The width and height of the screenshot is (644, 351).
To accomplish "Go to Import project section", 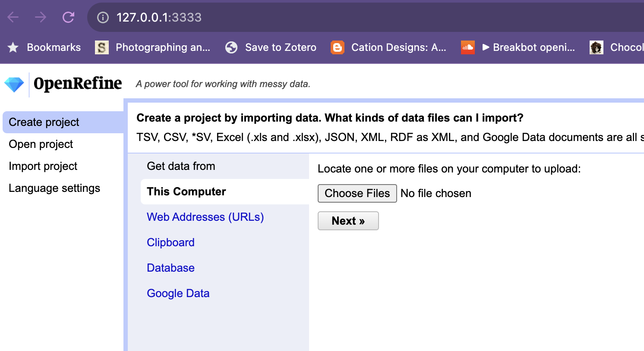I will coord(43,166).
